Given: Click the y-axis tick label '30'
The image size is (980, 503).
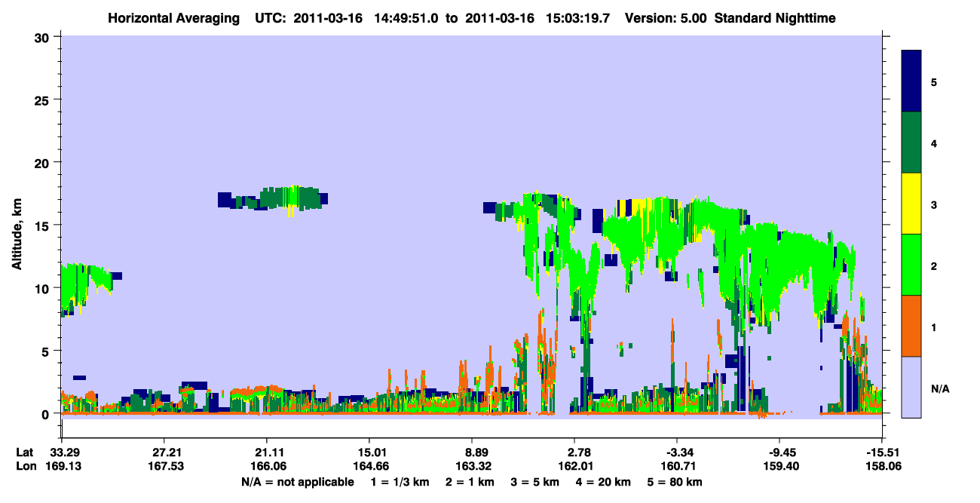Looking at the screenshot, I should 43,37.
